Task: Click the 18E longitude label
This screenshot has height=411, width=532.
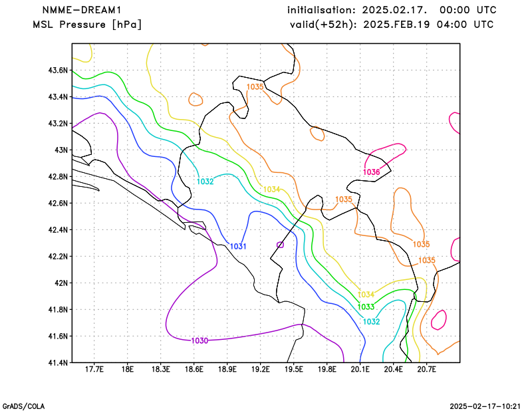Action: (127, 369)
